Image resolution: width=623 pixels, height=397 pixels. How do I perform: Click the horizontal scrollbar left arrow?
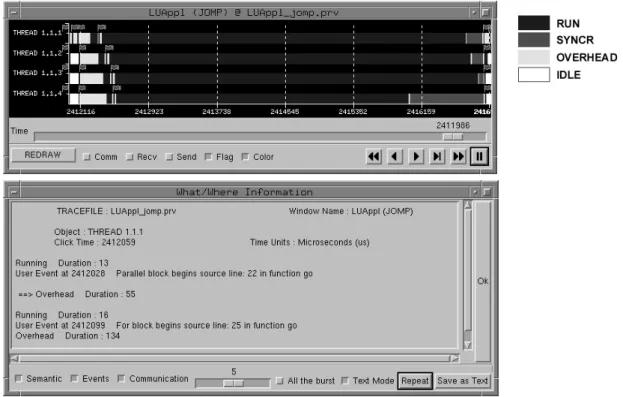coord(14,358)
